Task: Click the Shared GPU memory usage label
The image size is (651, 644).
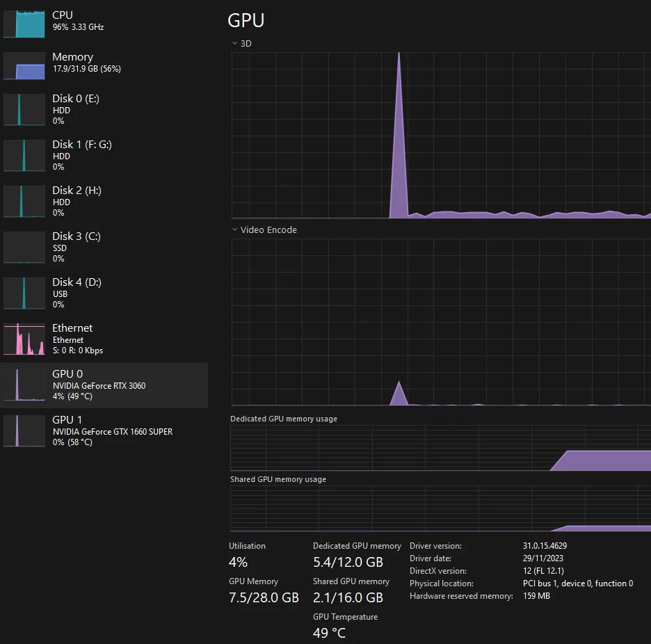Action: pyautogui.click(x=278, y=479)
